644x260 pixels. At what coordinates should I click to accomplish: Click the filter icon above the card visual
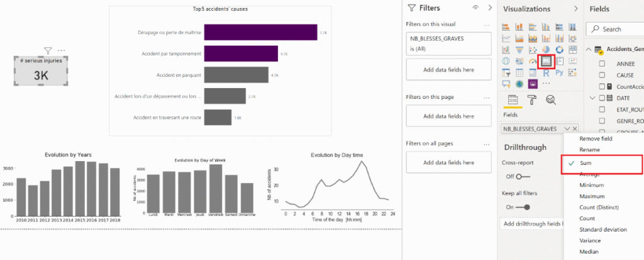(48, 50)
